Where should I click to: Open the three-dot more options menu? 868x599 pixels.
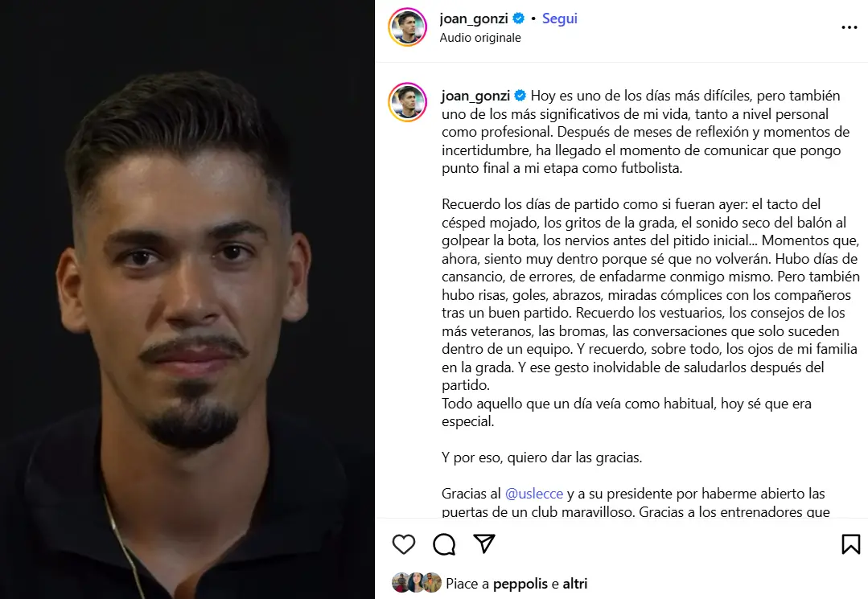[x=849, y=27]
